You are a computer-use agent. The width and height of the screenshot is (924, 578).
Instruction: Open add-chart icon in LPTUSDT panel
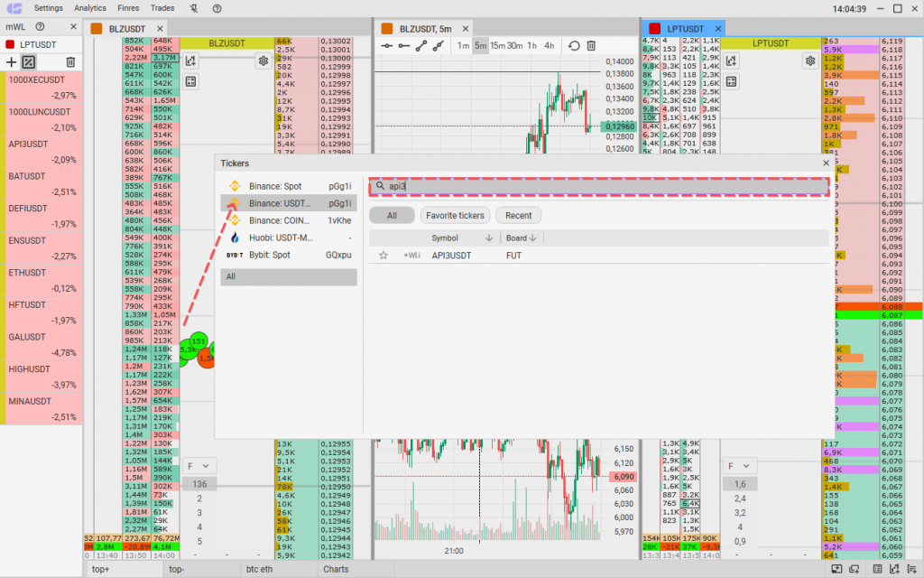click(x=731, y=61)
